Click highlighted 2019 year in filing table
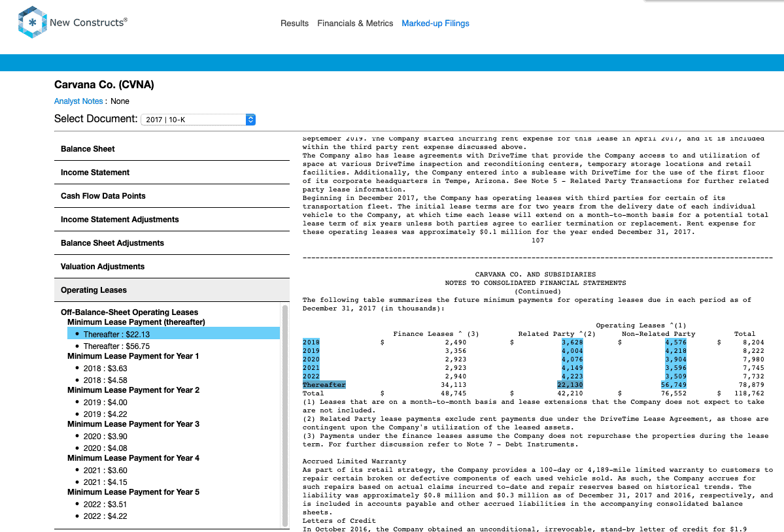This screenshot has height=532, width=784. [x=311, y=351]
